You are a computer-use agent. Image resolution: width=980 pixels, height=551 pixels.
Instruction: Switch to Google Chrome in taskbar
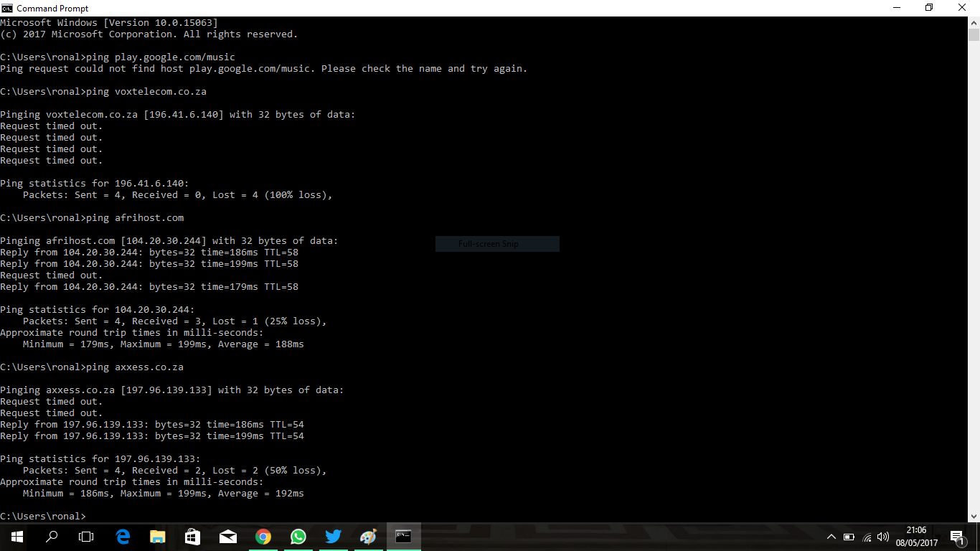tap(263, 537)
